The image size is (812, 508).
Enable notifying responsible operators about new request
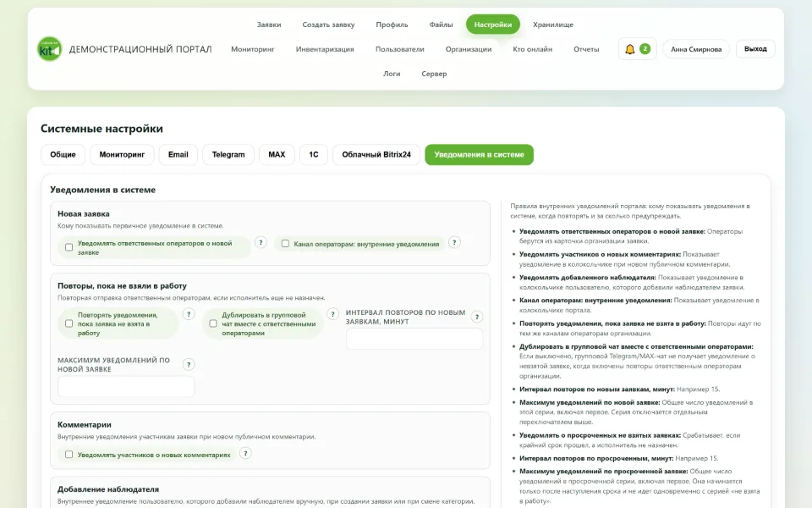click(69, 248)
